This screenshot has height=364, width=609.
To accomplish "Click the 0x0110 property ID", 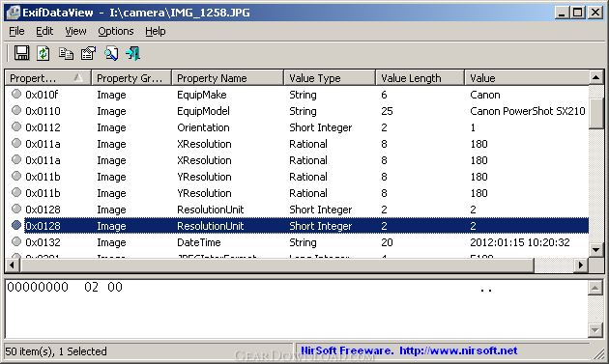I will tap(43, 111).
